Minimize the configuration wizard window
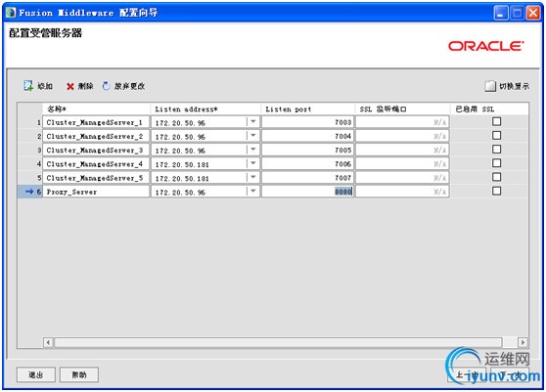 coord(501,14)
